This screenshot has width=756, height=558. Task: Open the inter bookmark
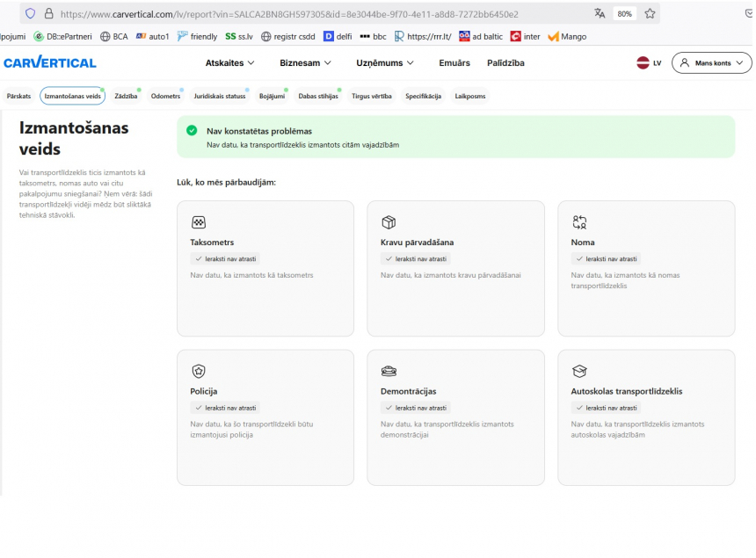point(525,37)
